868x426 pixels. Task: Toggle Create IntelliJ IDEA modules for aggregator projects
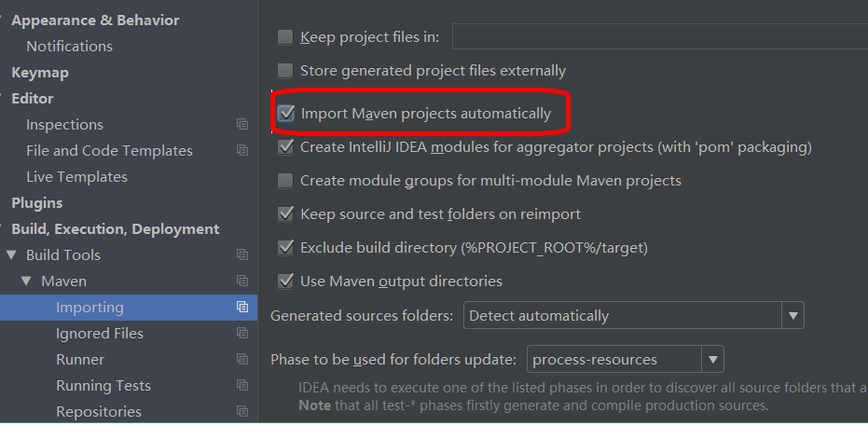(285, 147)
